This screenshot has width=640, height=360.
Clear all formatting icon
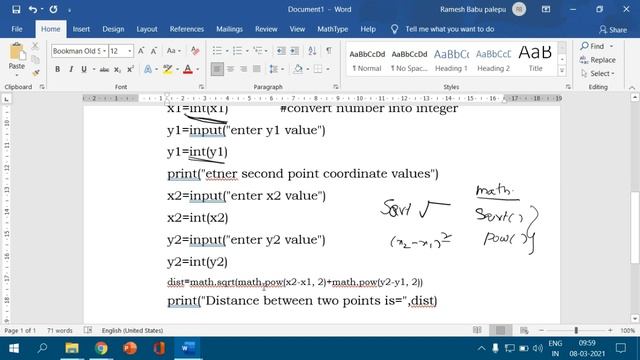(x=195, y=51)
